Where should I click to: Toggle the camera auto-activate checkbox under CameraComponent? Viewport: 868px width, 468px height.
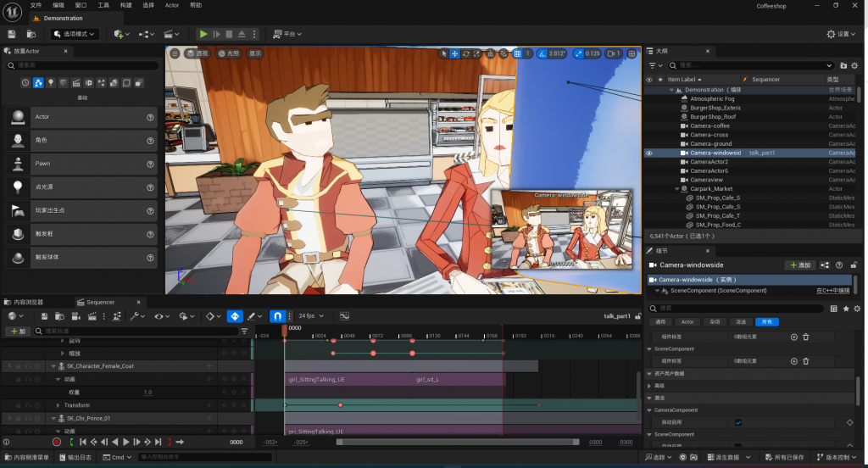pos(738,422)
